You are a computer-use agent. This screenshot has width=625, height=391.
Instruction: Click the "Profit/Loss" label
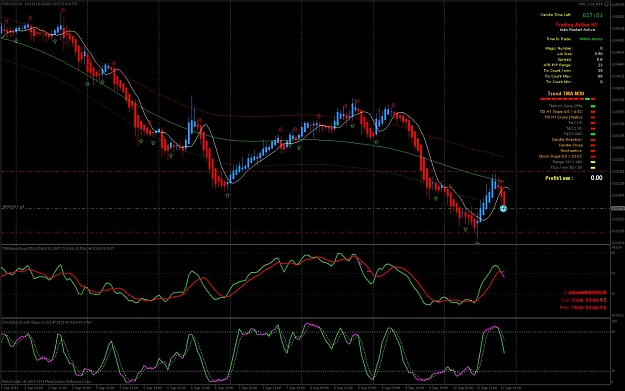tap(559, 178)
